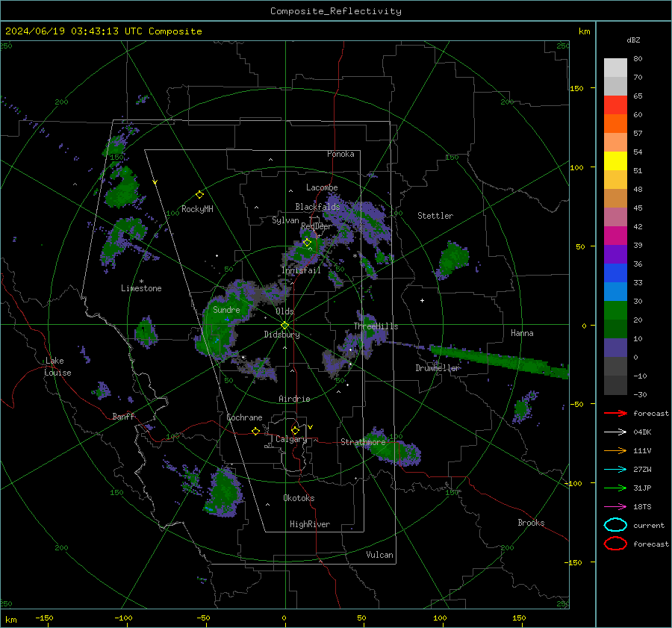Screen dimensions: 672x628
Task: Select the yellow diamond marker at Red Deer
Action: 307,243
